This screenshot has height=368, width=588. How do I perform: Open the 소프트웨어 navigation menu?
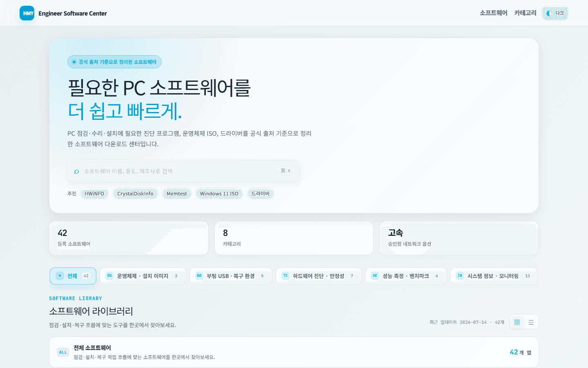click(x=493, y=13)
